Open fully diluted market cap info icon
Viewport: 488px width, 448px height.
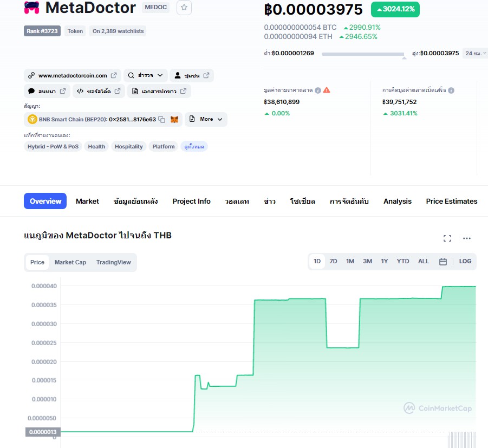451,90
